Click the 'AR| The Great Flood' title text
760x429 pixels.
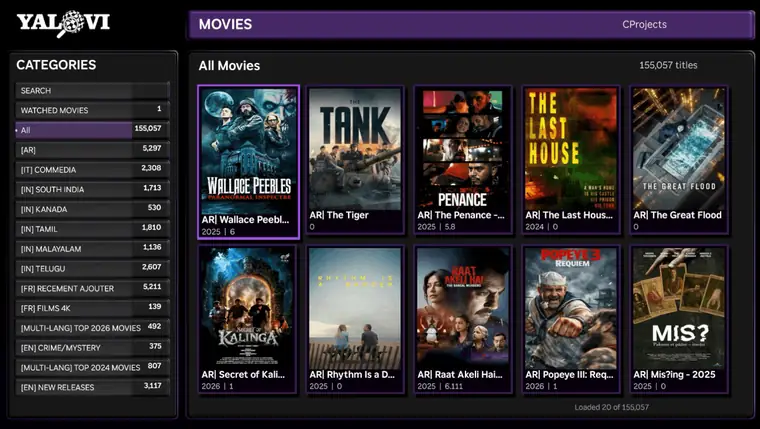[677, 215]
